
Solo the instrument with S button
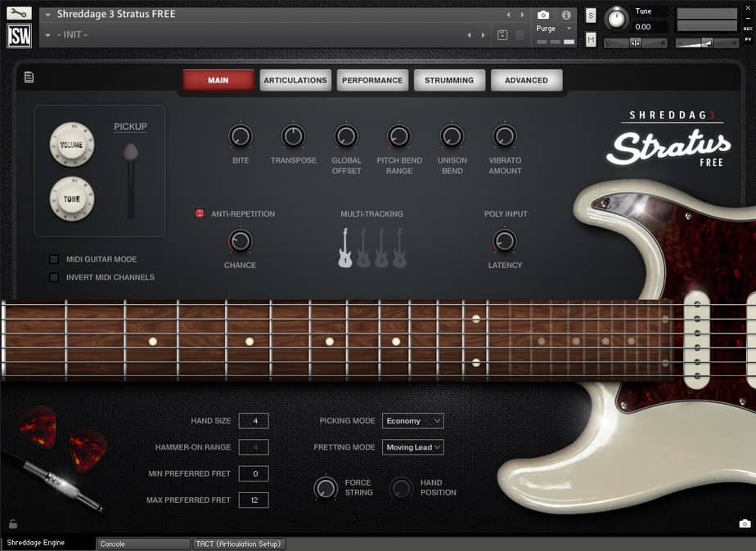591,16
